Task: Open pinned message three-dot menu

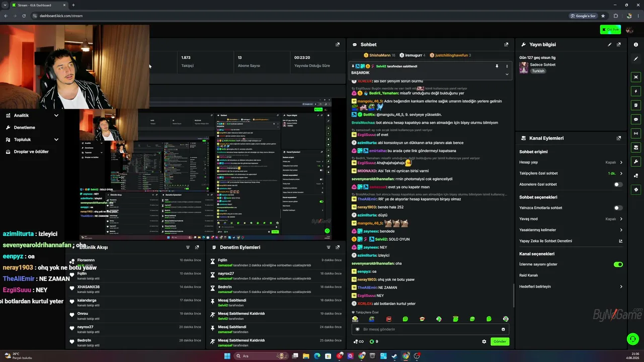Action: [507, 66]
